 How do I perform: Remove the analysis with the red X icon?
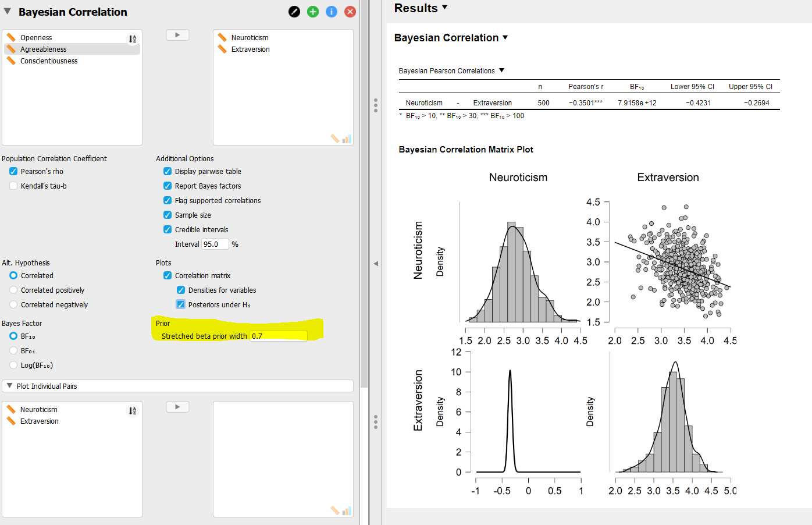350,11
